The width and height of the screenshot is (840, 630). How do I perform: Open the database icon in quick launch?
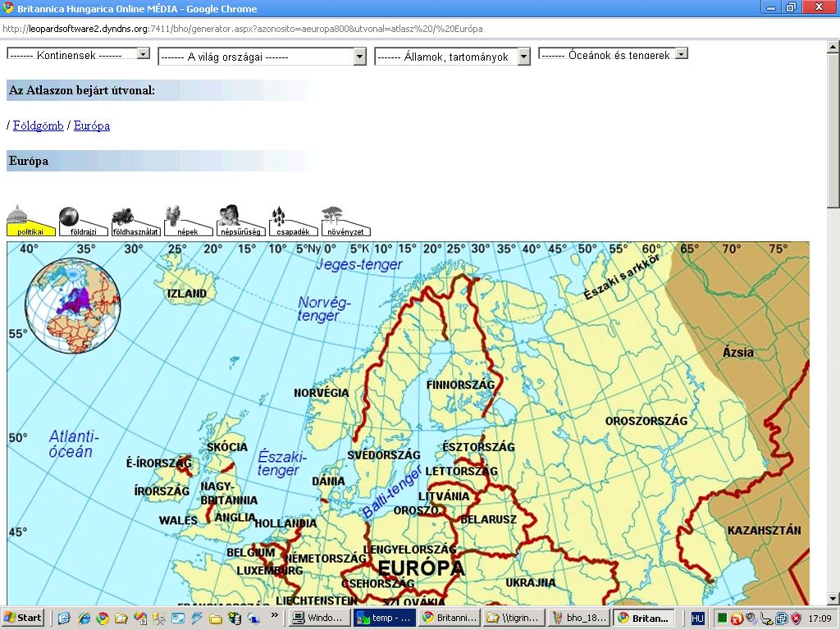(235, 619)
